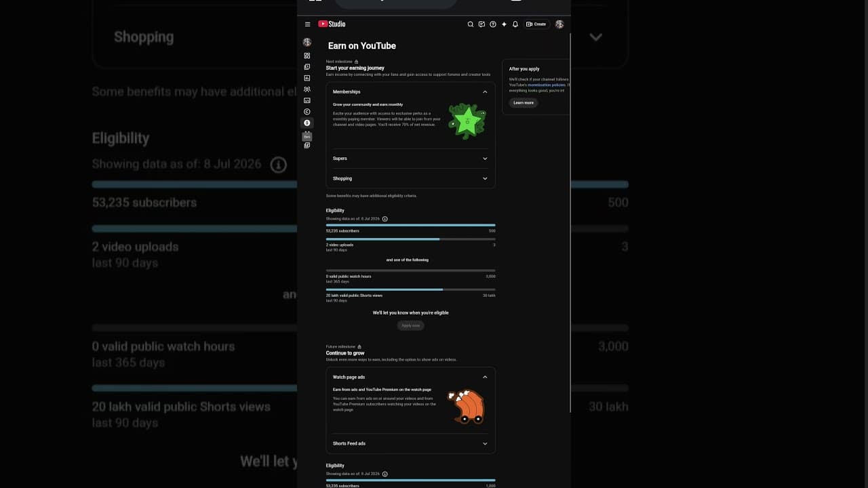Open Community in the sidebar
The height and width of the screenshot is (488, 868).
point(307,89)
